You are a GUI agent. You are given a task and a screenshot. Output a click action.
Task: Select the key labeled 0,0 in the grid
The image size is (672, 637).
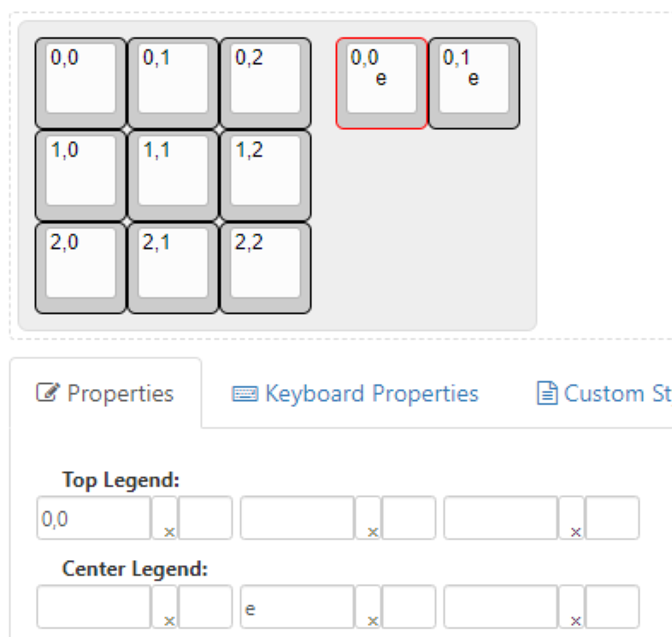pos(80,83)
